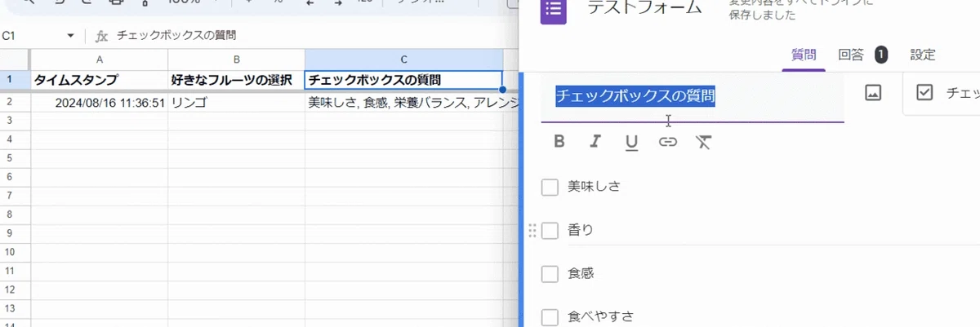Image resolution: width=980 pixels, height=327 pixels.
Task: Tick the 美味しさ checkbox
Action: tap(550, 188)
